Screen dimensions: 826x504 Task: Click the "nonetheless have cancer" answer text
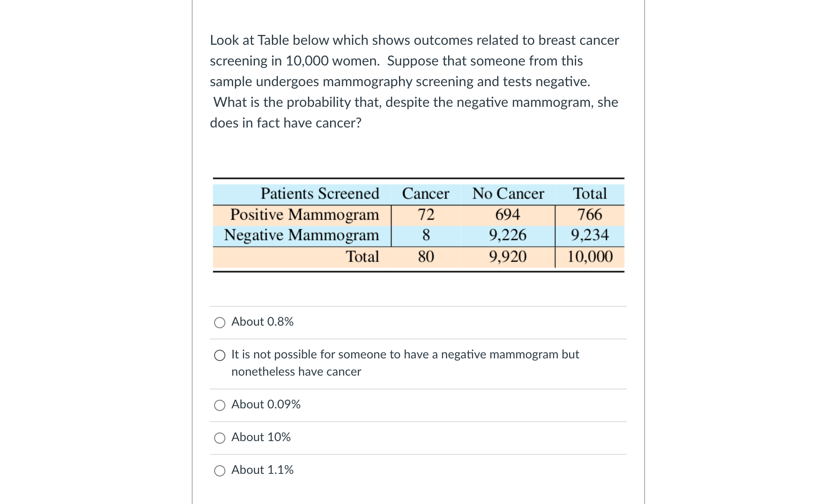[x=296, y=372]
